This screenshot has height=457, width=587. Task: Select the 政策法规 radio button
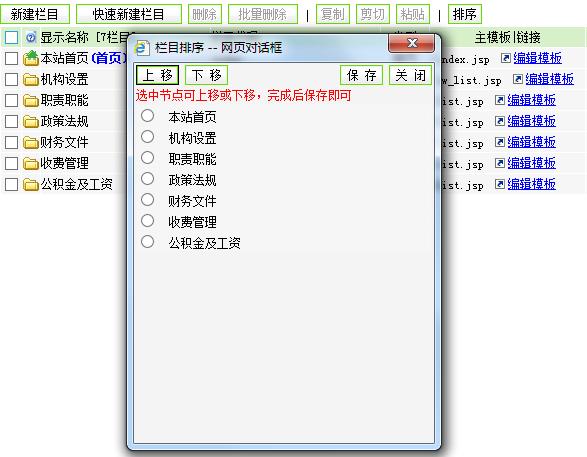point(147,179)
